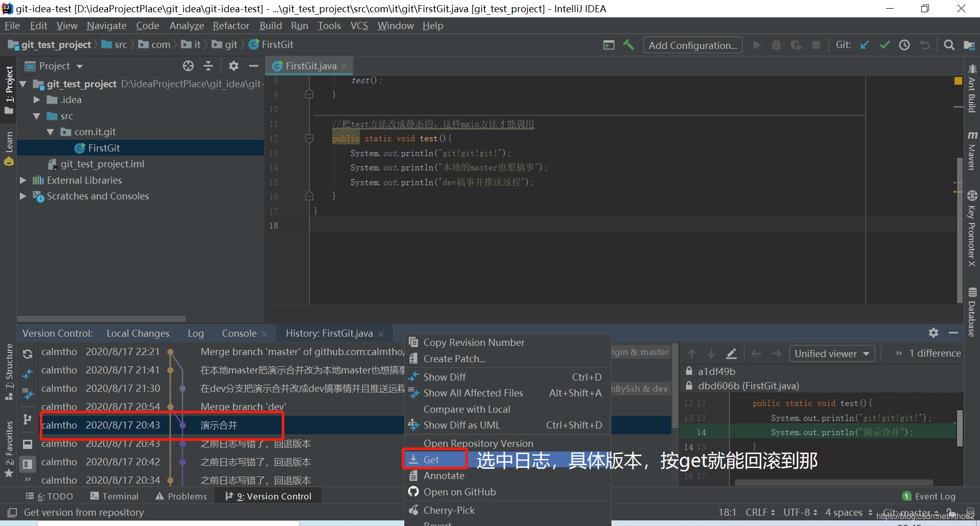Click the Build project hammer icon

(628, 45)
